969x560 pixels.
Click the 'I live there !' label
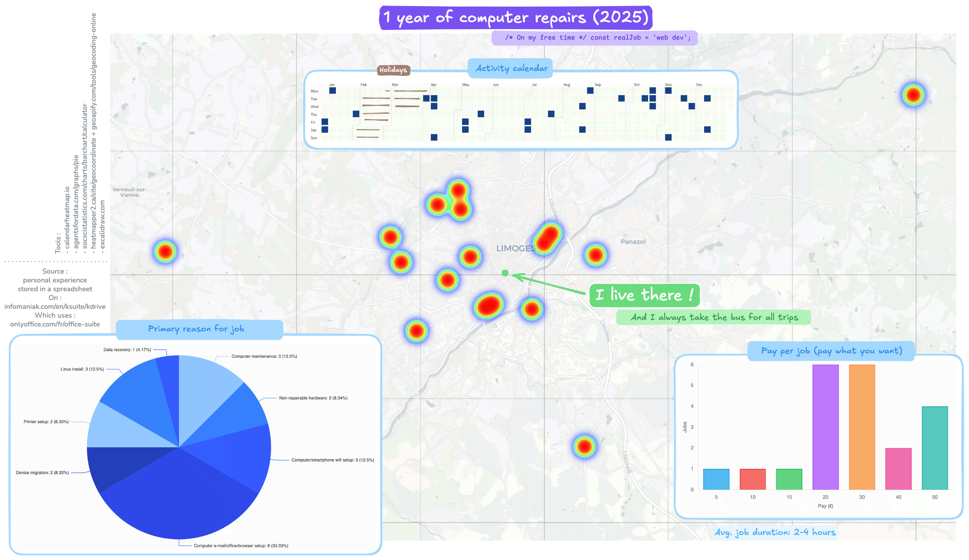tap(644, 295)
